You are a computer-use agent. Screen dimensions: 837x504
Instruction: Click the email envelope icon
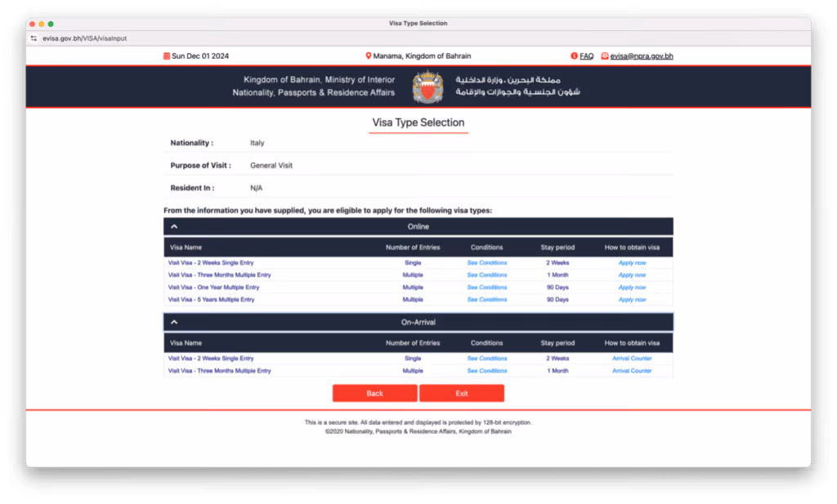click(605, 56)
